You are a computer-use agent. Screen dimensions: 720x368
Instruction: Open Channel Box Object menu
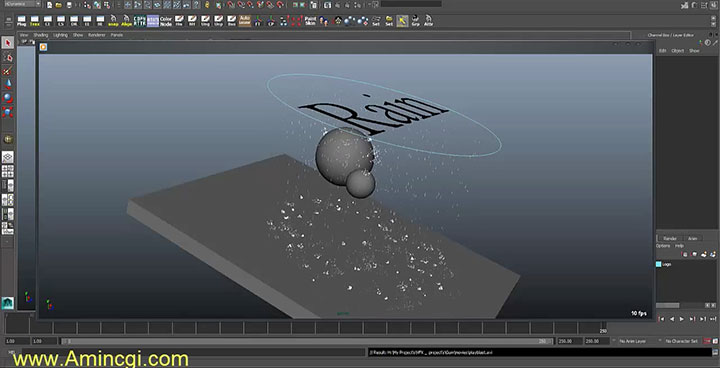pyautogui.click(x=678, y=51)
